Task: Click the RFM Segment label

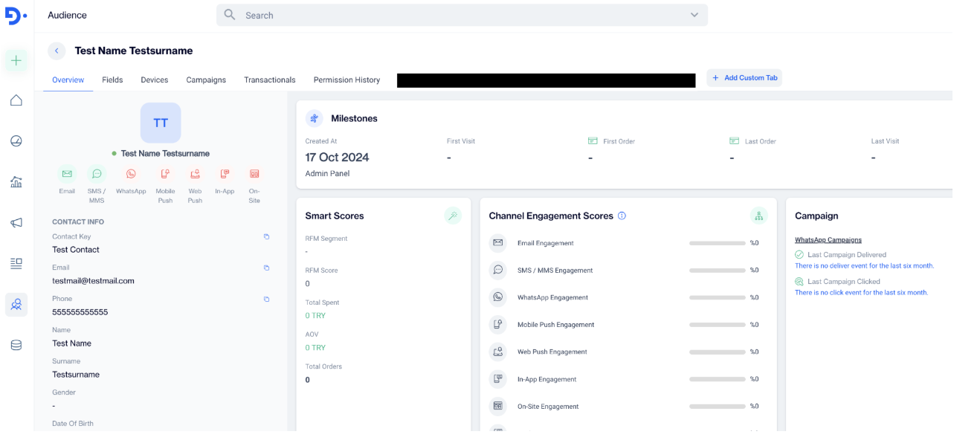Action: [x=326, y=239]
